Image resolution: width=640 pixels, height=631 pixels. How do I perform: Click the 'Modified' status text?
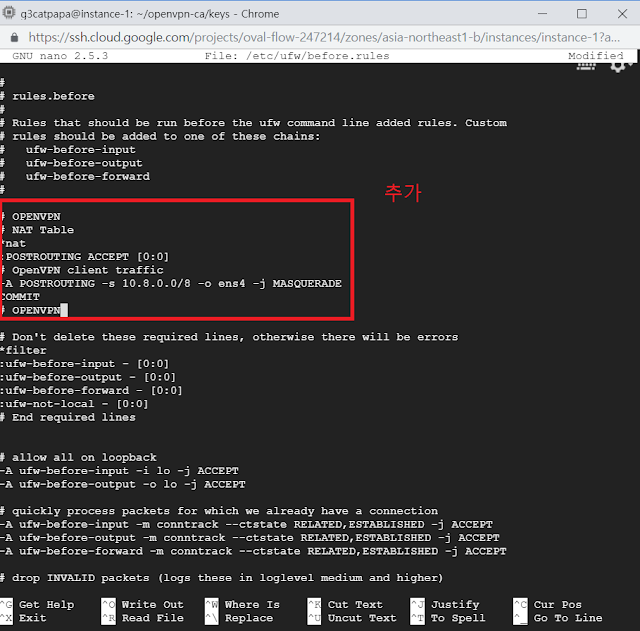tap(596, 56)
